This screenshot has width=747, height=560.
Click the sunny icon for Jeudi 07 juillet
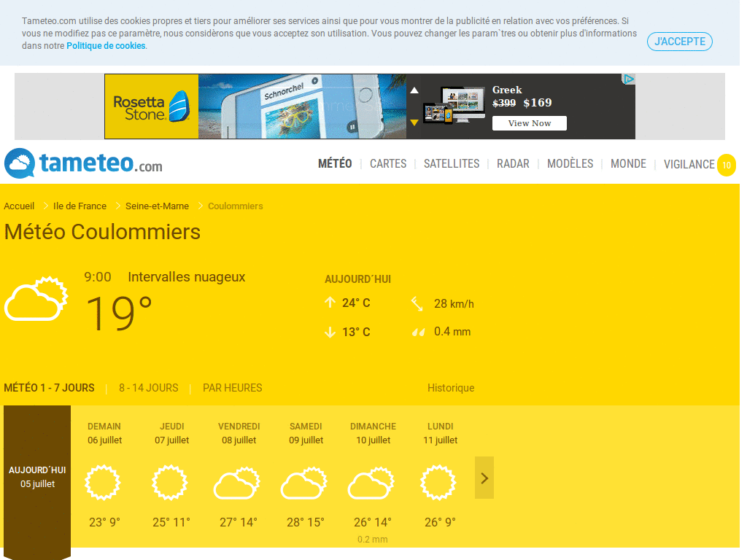169,483
